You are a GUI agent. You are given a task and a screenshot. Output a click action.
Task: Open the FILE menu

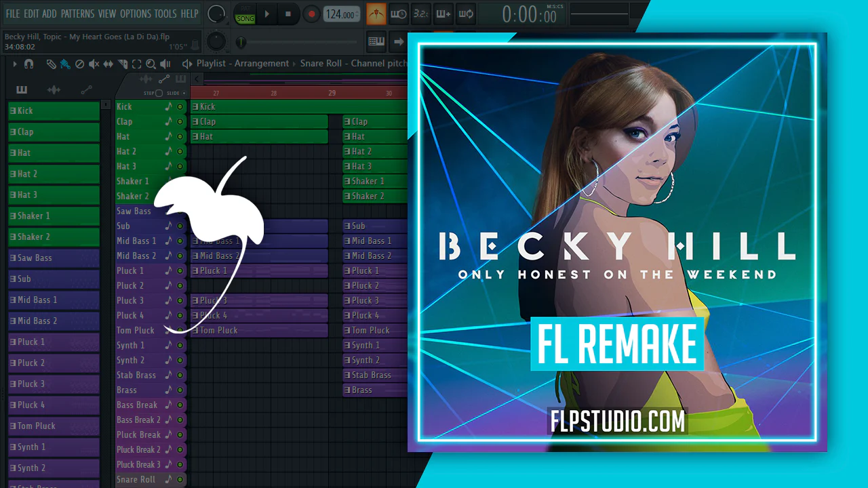[x=13, y=14]
